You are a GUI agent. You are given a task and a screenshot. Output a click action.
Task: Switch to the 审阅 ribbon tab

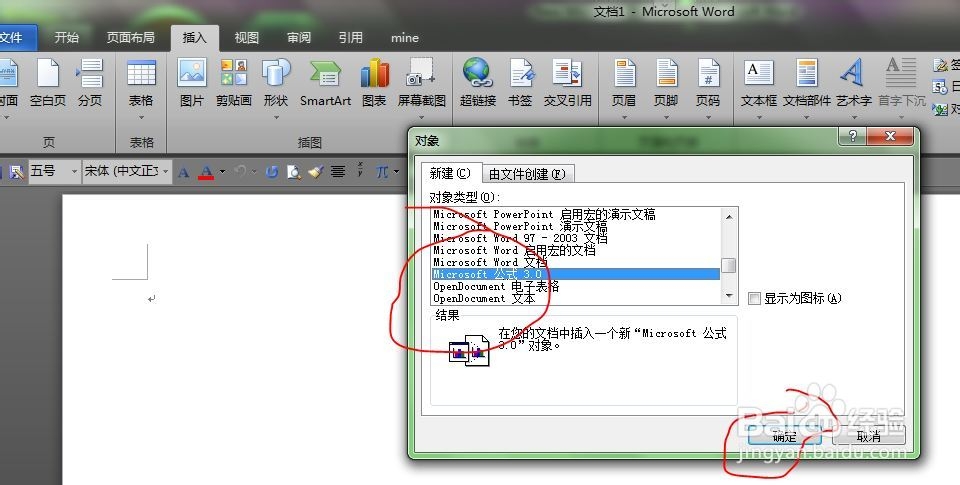(299, 38)
